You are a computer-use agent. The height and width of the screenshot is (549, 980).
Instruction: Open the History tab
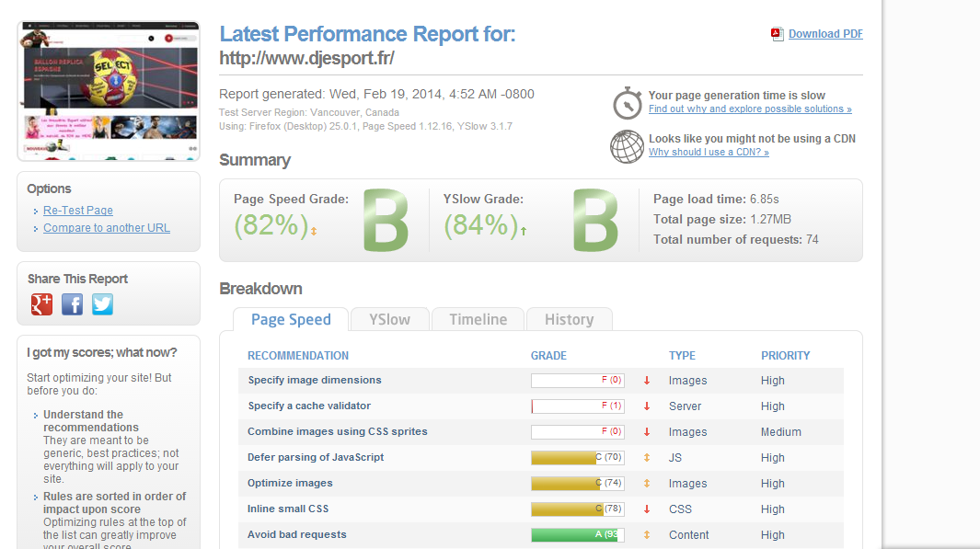tap(569, 319)
